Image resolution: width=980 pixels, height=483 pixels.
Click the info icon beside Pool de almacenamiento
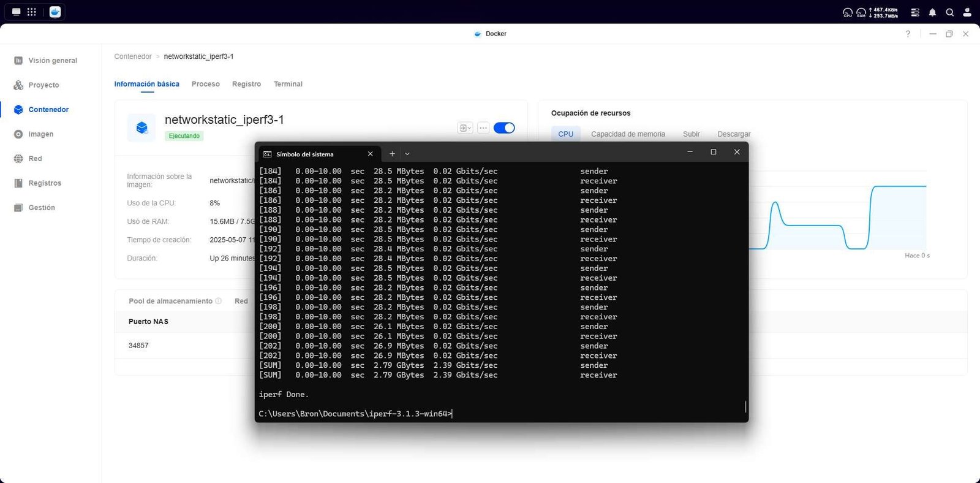tap(218, 301)
